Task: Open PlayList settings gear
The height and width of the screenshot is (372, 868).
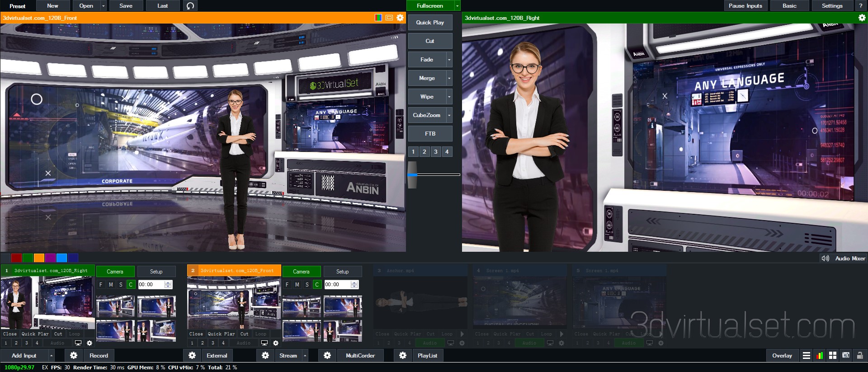Action: [403, 355]
